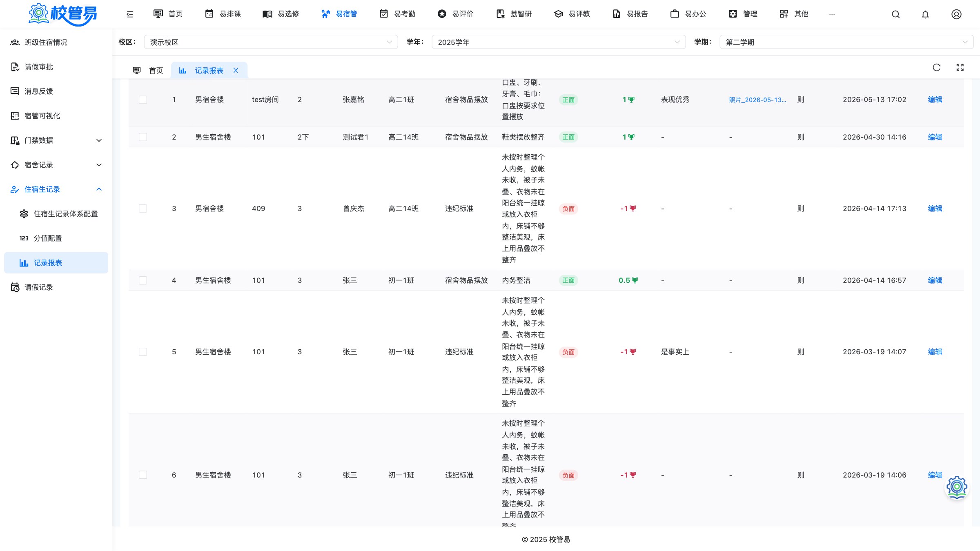The image size is (980, 551).
Task: Open 易排课 in top navigation
Action: coord(223,14)
